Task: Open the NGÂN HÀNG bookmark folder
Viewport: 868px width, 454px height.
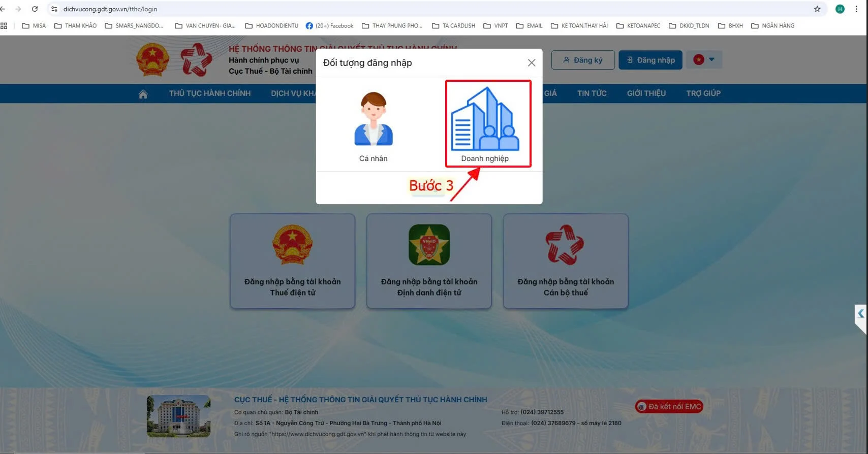Action: coord(772,25)
